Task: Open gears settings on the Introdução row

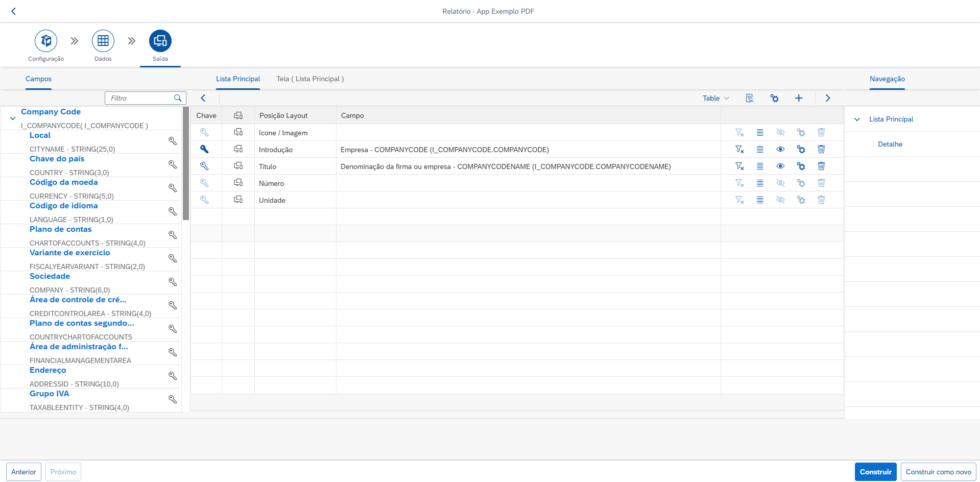Action: point(801,149)
